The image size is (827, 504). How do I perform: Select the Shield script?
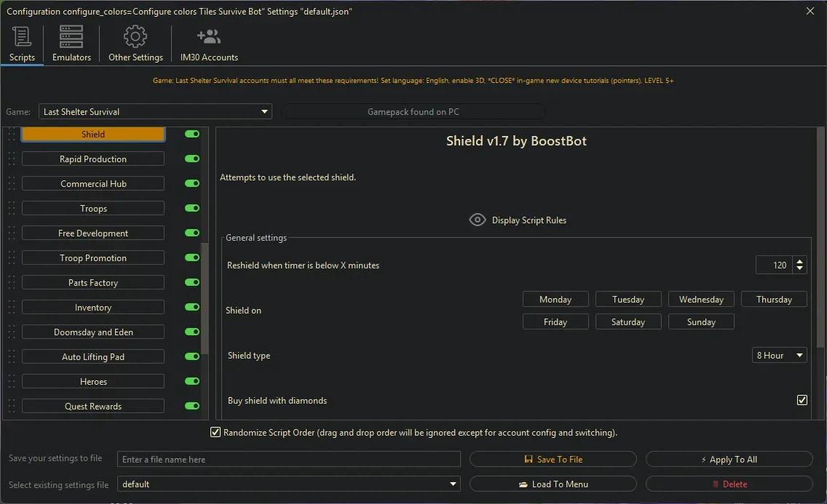coord(93,135)
